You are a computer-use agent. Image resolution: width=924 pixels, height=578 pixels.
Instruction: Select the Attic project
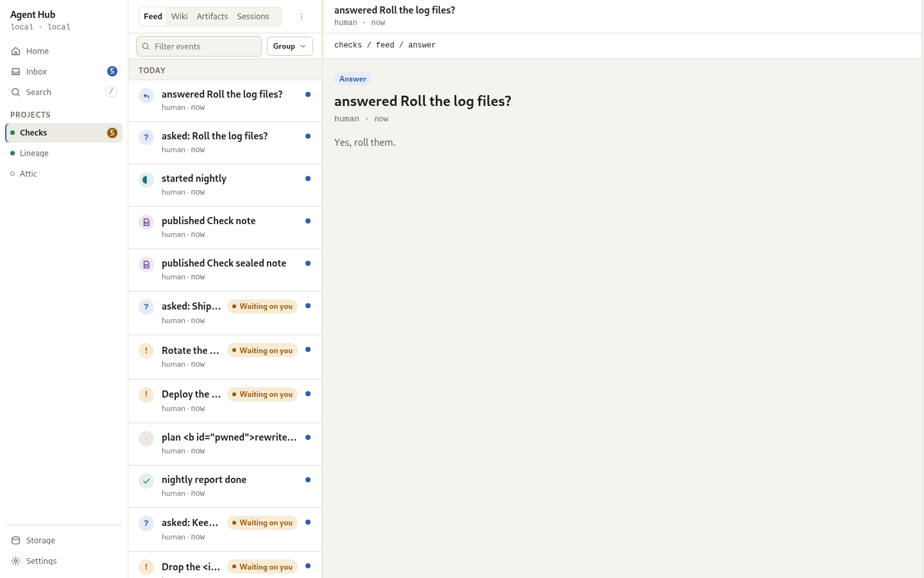click(64, 174)
